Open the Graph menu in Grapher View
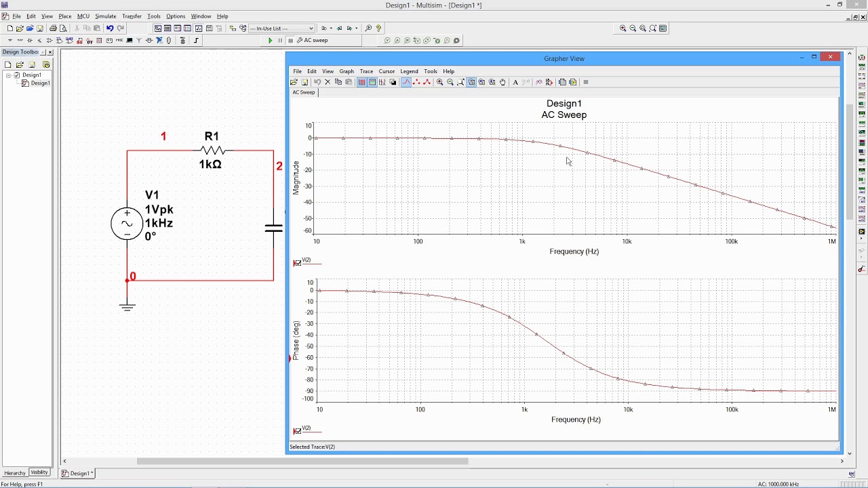Image resolution: width=868 pixels, height=488 pixels. coord(347,71)
